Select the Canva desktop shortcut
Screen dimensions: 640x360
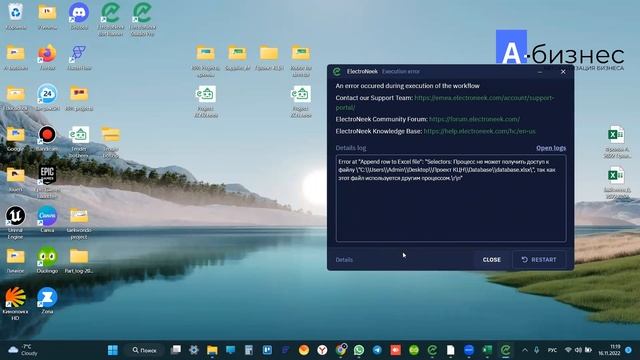[47, 219]
